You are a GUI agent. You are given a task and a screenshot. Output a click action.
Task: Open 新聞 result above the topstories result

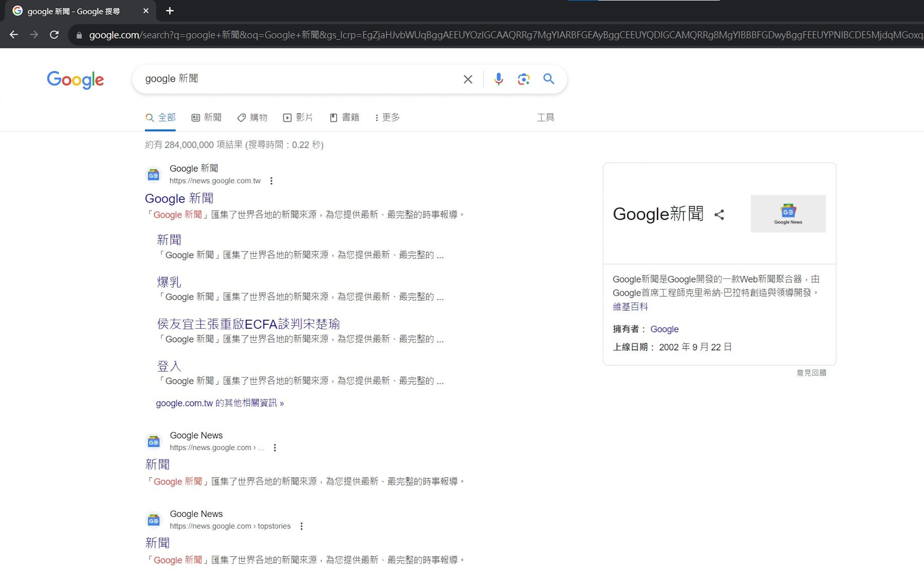click(157, 465)
